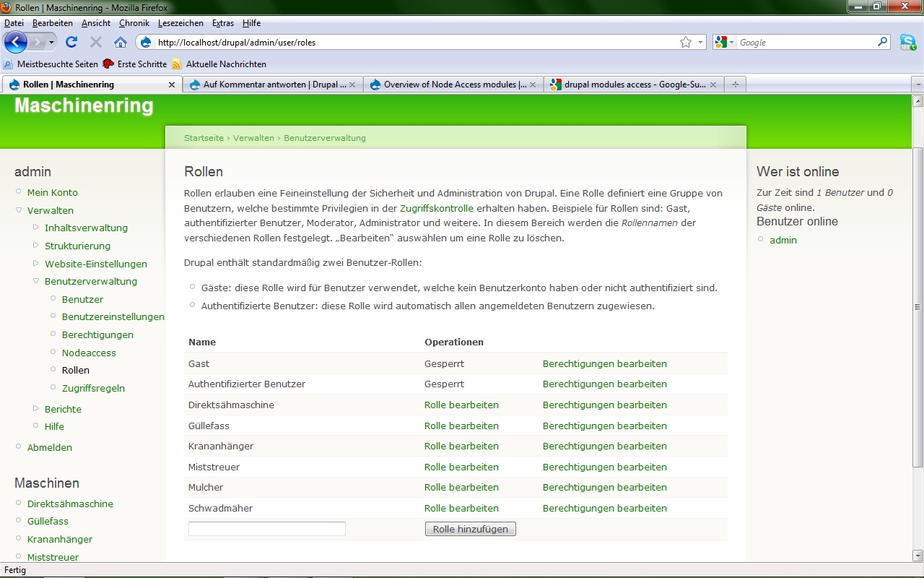Open the Aktuelle Nachrichten feed bookmark
924x578 pixels.
(x=225, y=64)
